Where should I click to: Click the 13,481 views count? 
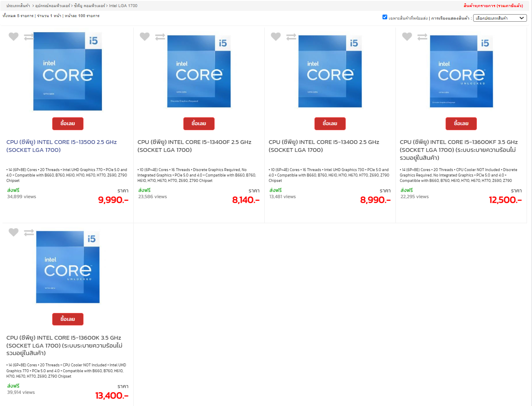(283, 197)
